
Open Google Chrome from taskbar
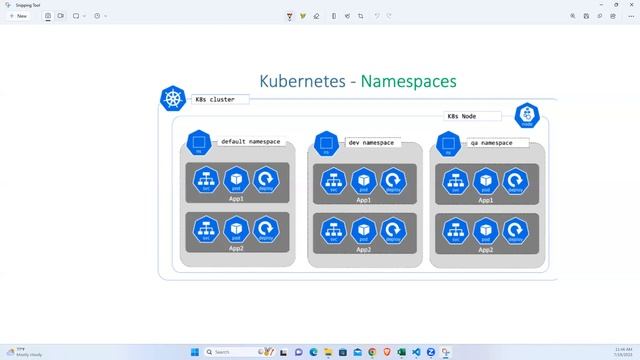pos(372,352)
